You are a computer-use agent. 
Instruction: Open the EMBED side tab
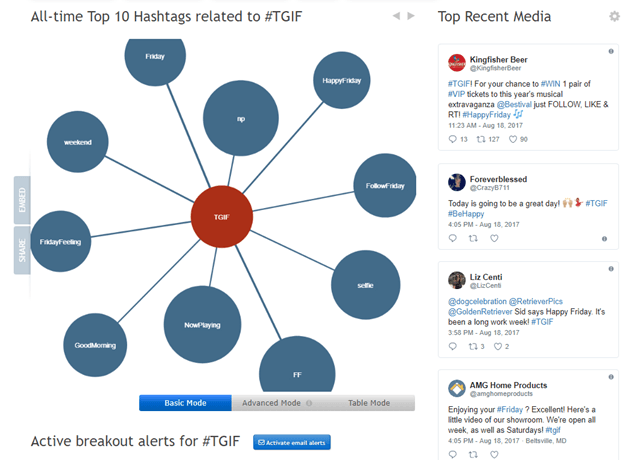(22, 200)
